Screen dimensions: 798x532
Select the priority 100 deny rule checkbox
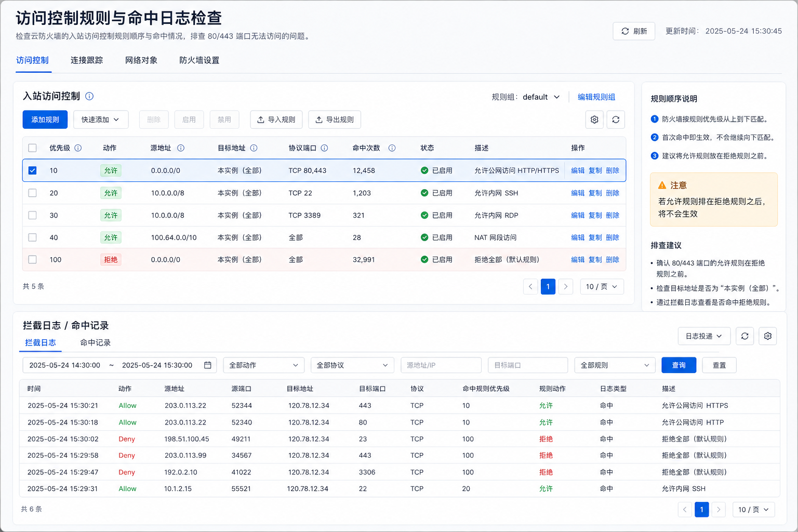point(32,260)
